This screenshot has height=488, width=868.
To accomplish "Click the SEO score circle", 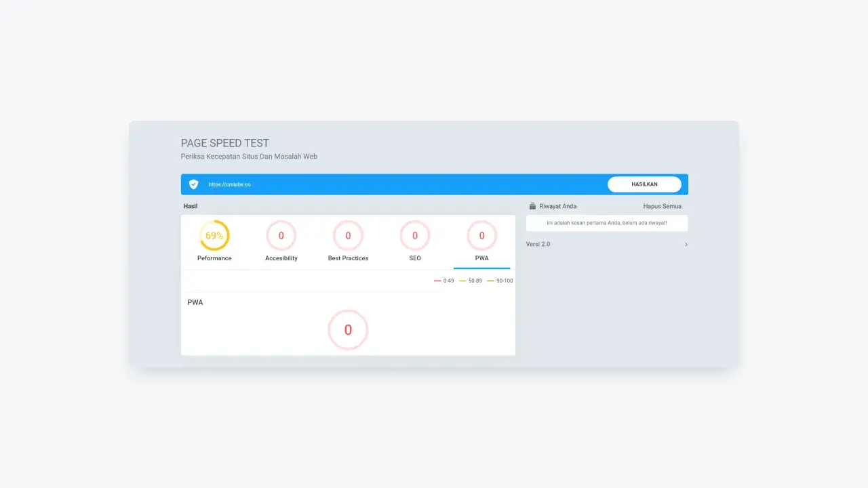I will click(415, 236).
